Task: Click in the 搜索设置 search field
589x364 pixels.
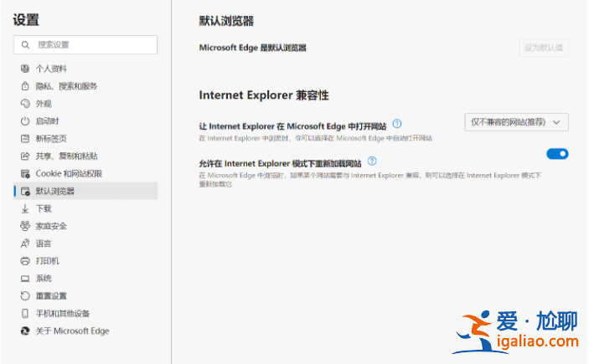Action: [x=85, y=45]
